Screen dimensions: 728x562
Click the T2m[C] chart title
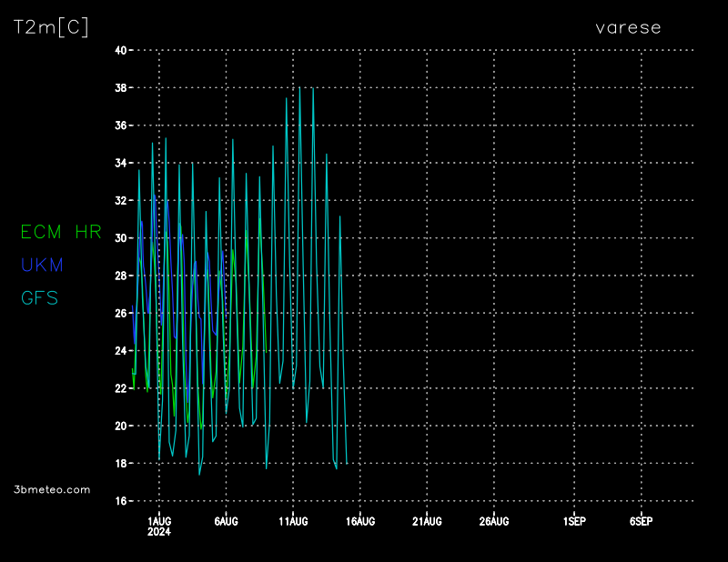click(51, 27)
